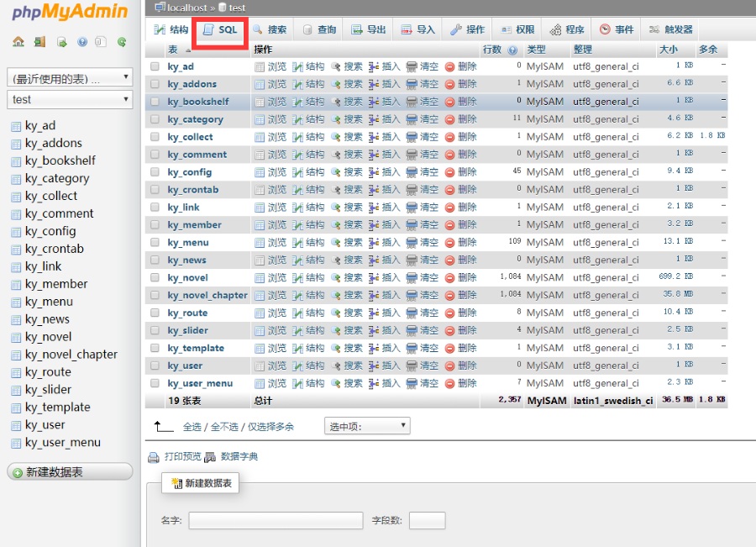This screenshot has width=756, height=547.
Task: Click the exit/logout door icon
Action: coord(39,40)
